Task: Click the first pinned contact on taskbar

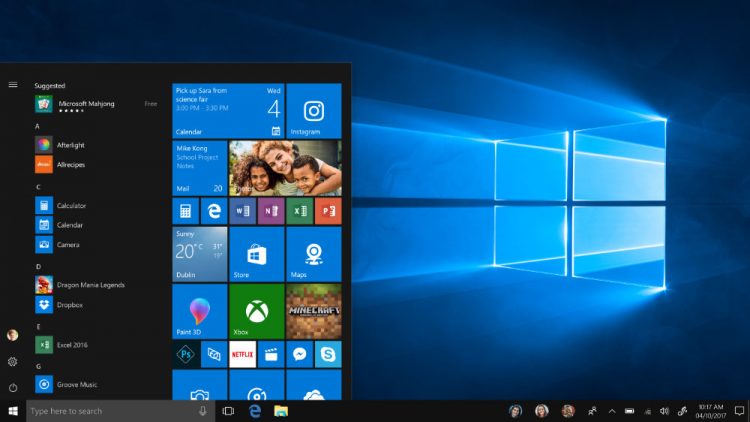Action: pos(515,411)
